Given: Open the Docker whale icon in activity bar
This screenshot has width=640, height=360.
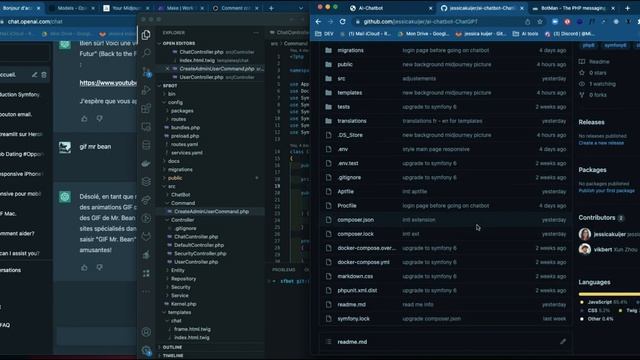Looking at the screenshot, I should point(146,163).
